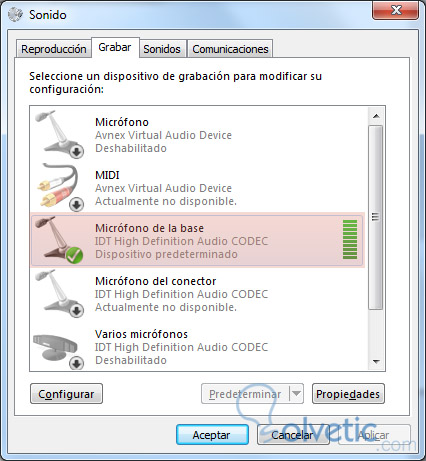Screen dimensions: 426x461
Task: Click the Sonido speaker icon in title bar
Action: pos(15,14)
